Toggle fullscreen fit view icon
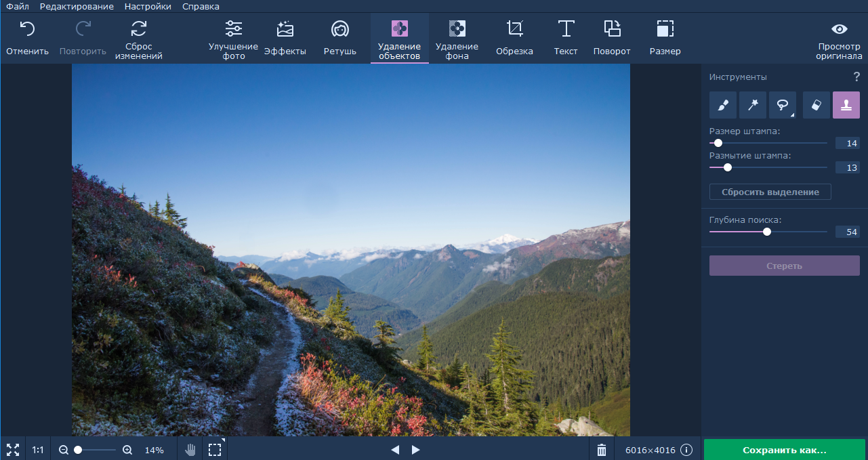Screen dimensions: 868x460 13,450
